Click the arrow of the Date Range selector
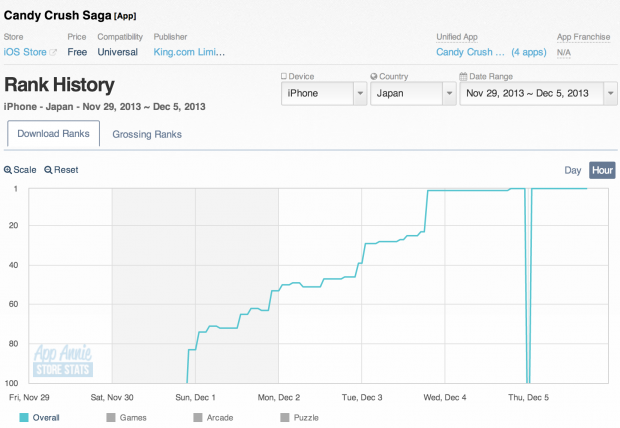The width and height of the screenshot is (620, 428). pos(611,93)
